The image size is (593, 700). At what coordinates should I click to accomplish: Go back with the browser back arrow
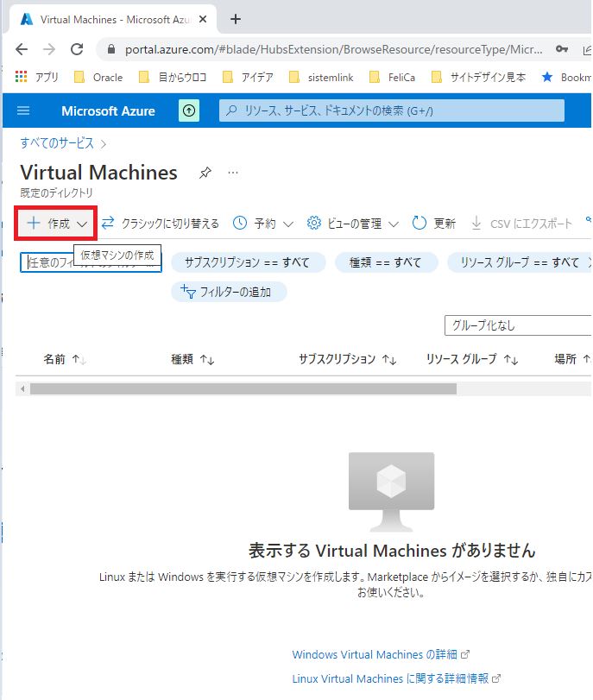[x=22, y=49]
